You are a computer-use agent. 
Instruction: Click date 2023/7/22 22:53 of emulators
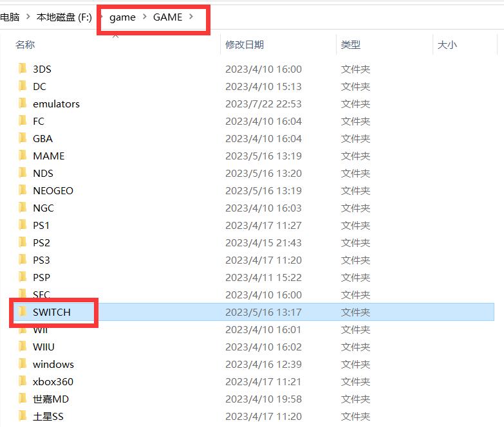pos(263,104)
